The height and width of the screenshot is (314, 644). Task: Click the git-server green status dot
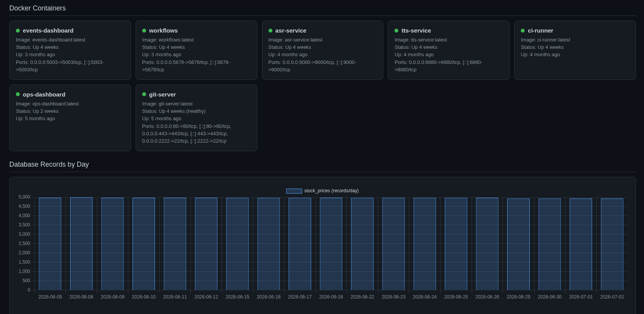coord(144,94)
